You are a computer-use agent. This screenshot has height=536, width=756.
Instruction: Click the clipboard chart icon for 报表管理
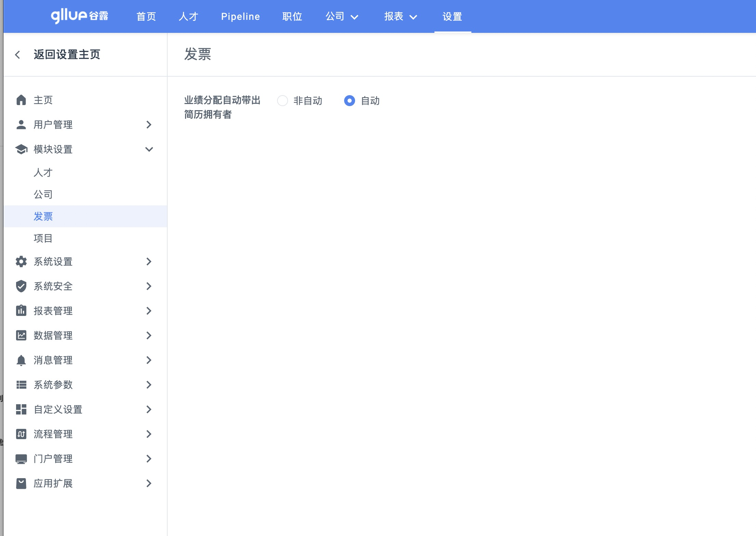tap(21, 310)
